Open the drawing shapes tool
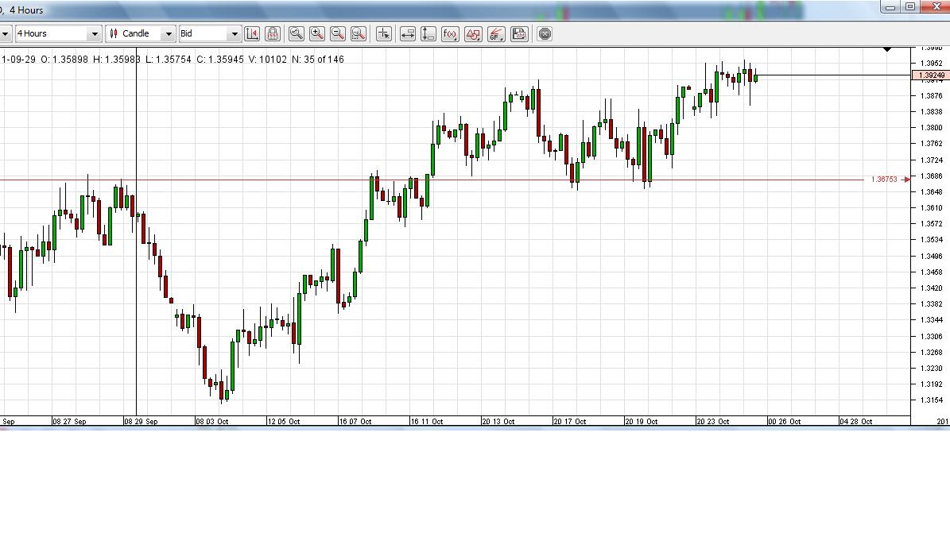950x560 pixels. point(473,34)
